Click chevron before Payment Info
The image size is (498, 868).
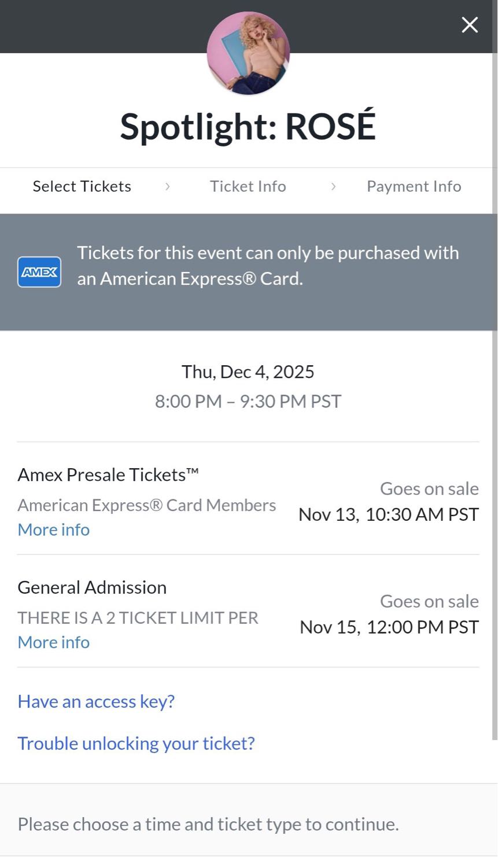click(333, 186)
